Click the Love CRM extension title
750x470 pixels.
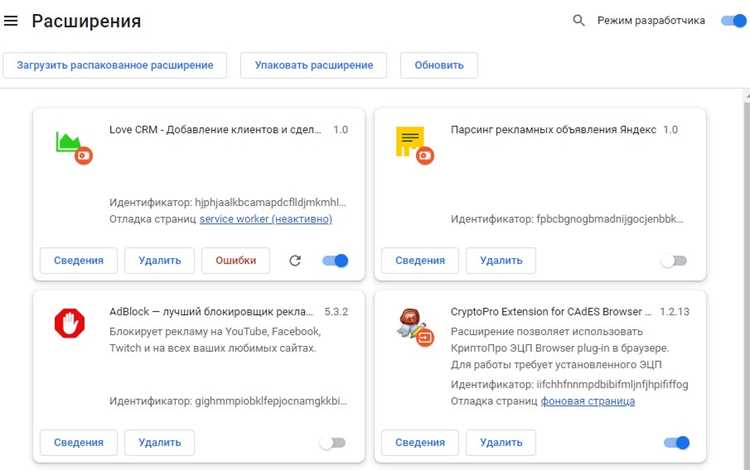pos(215,130)
